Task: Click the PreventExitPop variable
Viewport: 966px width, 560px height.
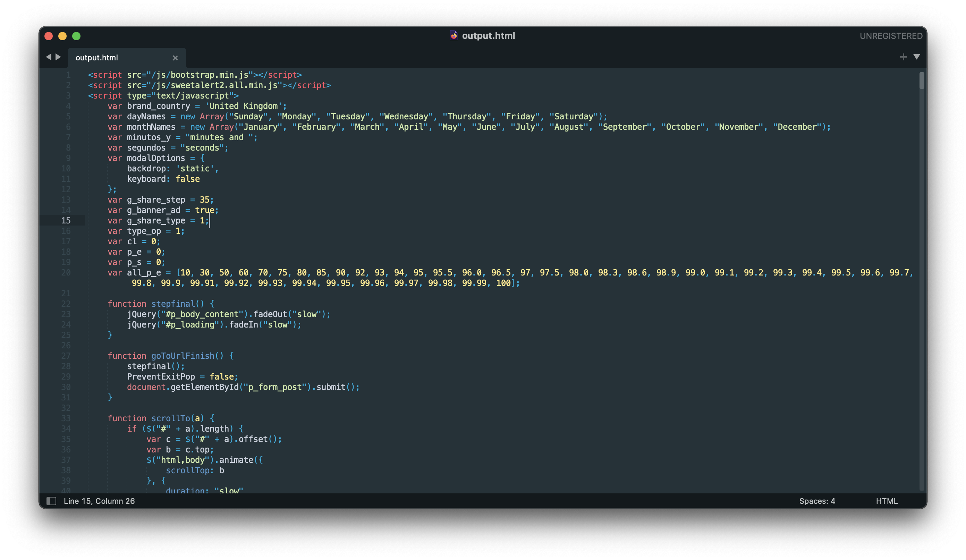Action: (x=161, y=377)
